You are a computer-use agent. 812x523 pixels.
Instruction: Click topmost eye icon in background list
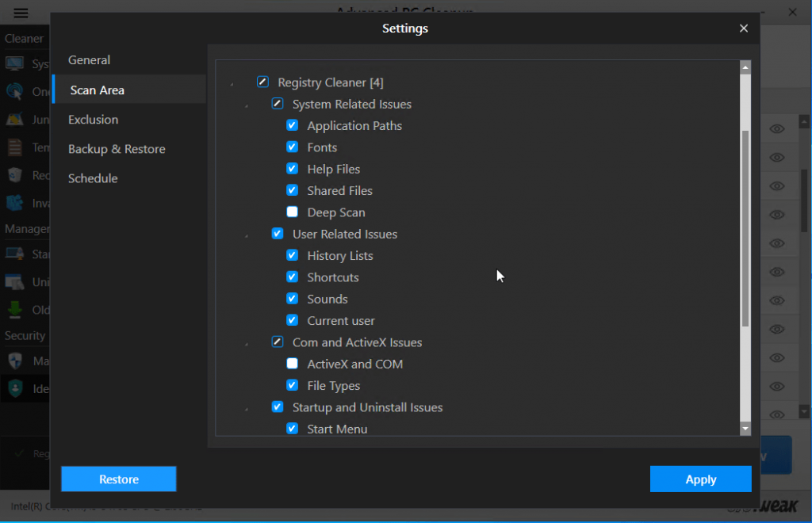(777, 129)
